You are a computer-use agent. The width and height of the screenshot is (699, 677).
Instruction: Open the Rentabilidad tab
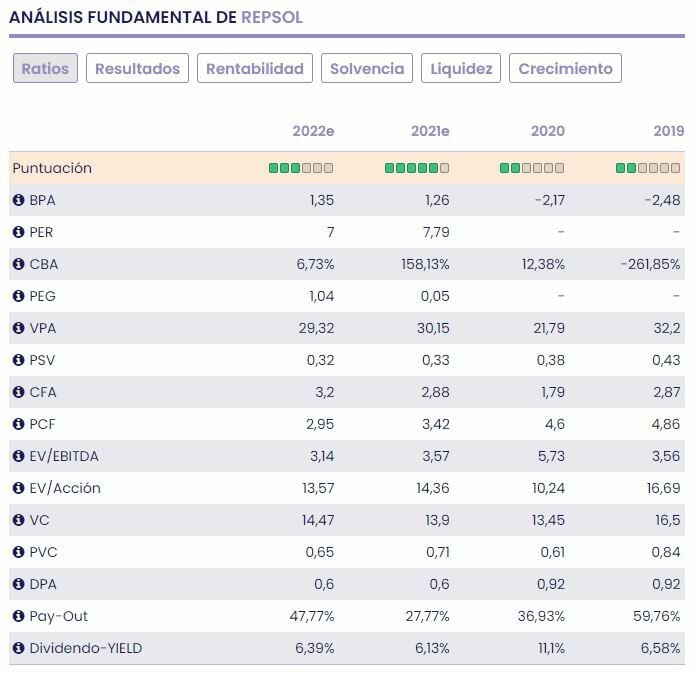[254, 68]
